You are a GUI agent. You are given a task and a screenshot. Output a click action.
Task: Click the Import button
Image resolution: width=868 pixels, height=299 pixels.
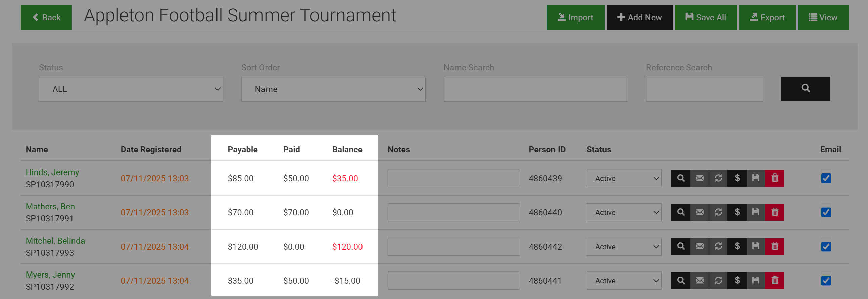click(x=575, y=17)
